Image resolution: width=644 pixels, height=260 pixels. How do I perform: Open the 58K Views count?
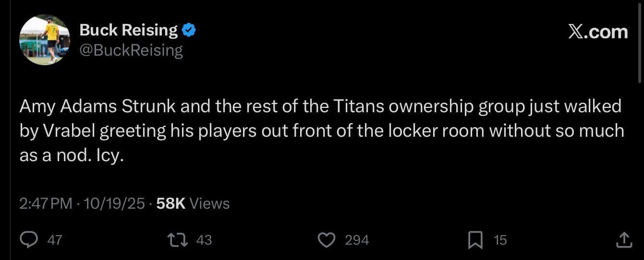pyautogui.click(x=193, y=203)
